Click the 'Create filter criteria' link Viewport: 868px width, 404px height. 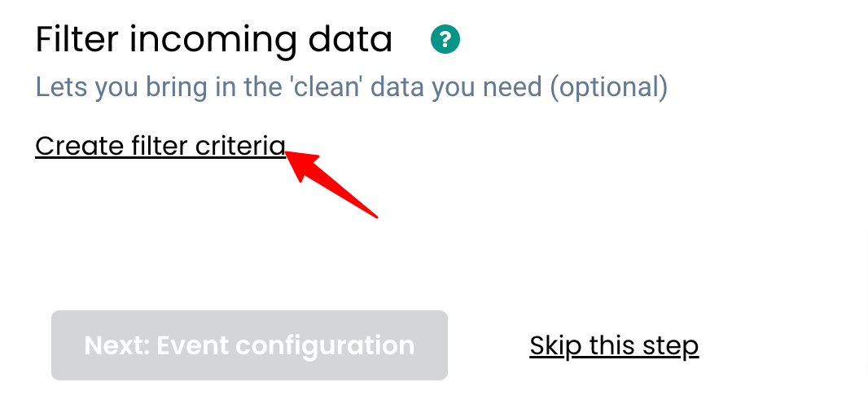click(x=160, y=146)
